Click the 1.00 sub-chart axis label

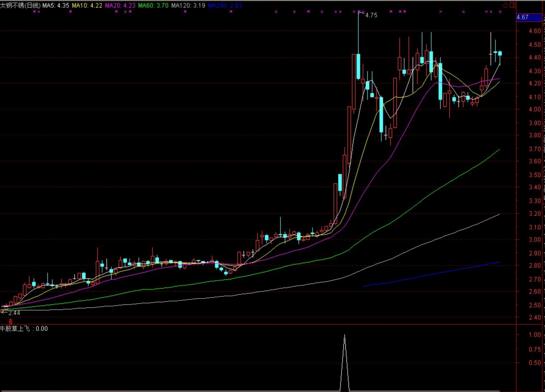pos(534,335)
